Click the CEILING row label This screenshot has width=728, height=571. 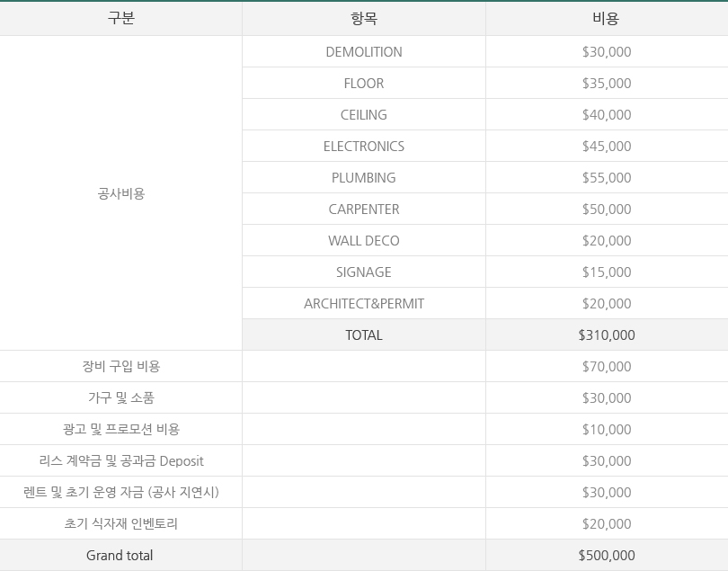tap(363, 115)
